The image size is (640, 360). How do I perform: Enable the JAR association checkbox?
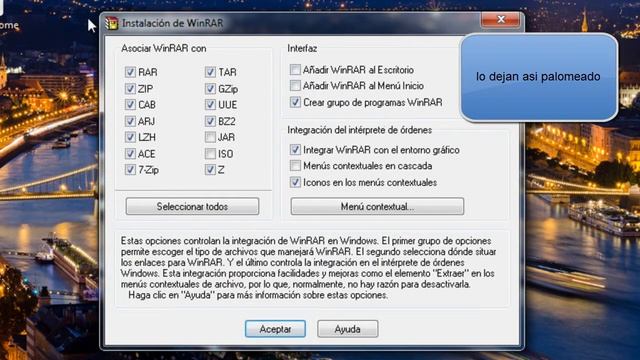tap(210, 137)
